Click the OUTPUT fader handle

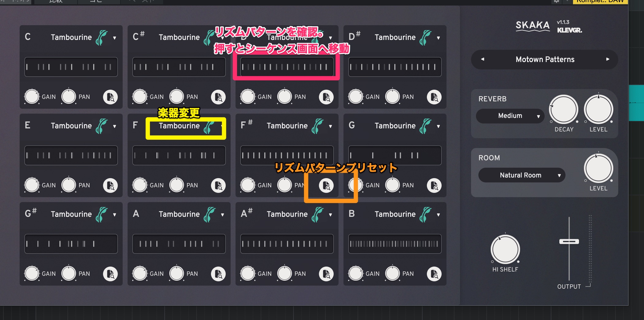pyautogui.click(x=569, y=242)
